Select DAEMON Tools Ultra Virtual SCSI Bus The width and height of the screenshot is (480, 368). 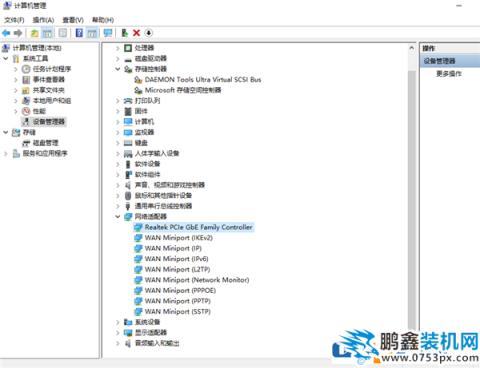coord(203,80)
